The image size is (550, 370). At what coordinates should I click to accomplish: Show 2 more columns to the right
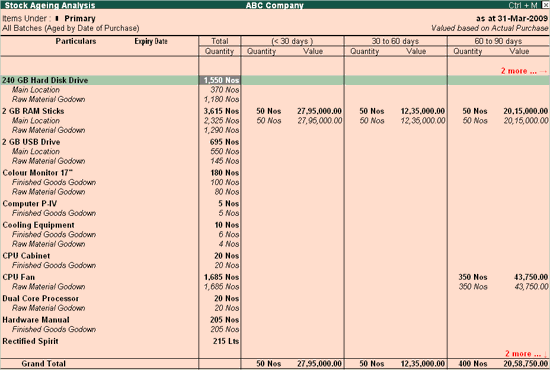click(524, 71)
